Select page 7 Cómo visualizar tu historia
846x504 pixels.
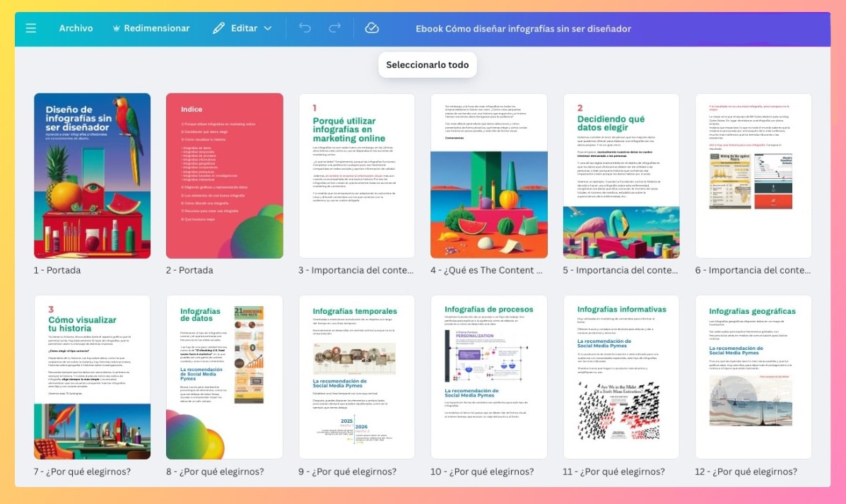[92, 377]
